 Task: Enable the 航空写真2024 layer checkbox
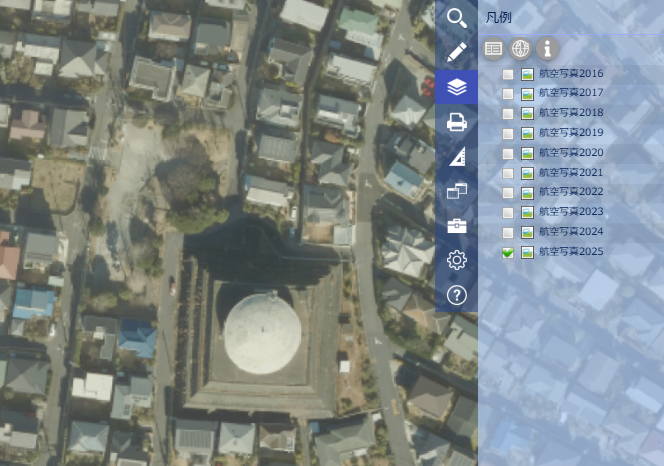tap(508, 233)
